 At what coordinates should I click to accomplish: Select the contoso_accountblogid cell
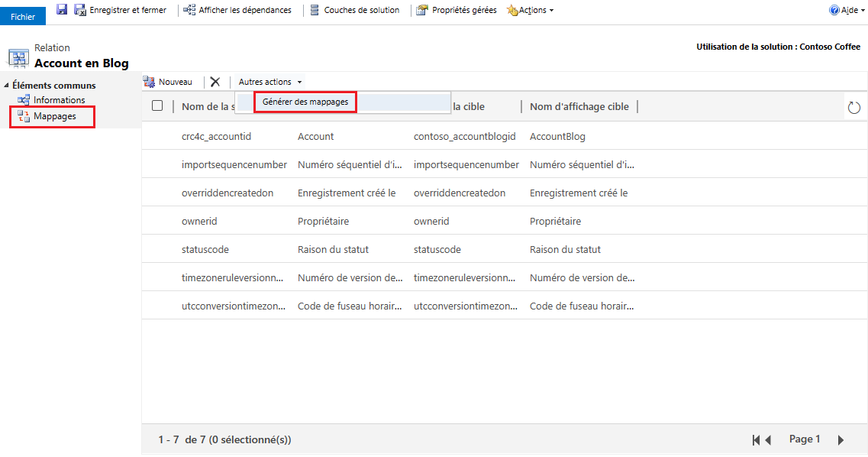coord(464,137)
